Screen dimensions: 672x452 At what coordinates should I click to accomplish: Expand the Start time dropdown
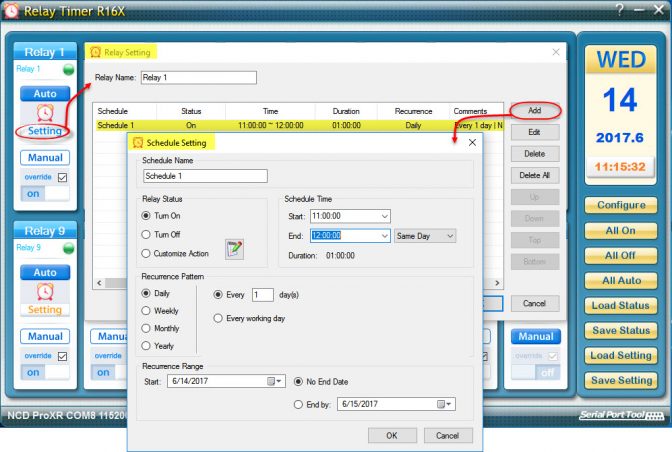click(385, 215)
